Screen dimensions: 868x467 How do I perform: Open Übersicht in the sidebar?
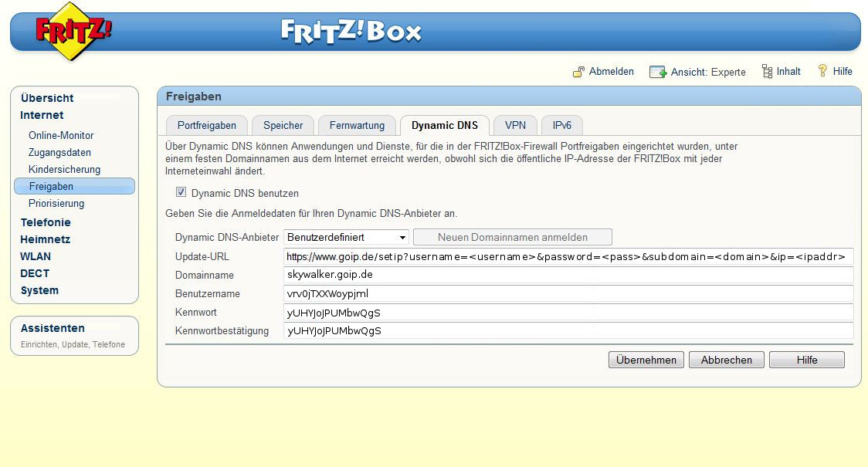[47, 98]
